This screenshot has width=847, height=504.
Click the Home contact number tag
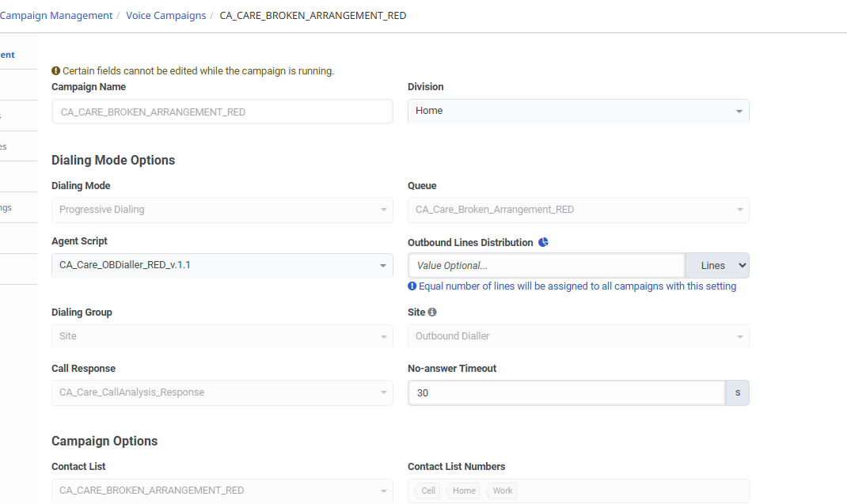[464, 491]
